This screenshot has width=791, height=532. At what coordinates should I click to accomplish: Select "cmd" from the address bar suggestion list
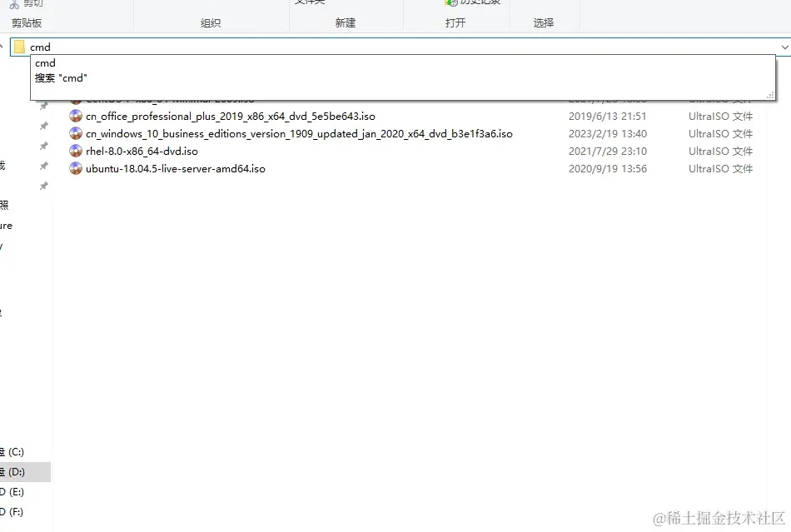click(x=45, y=62)
